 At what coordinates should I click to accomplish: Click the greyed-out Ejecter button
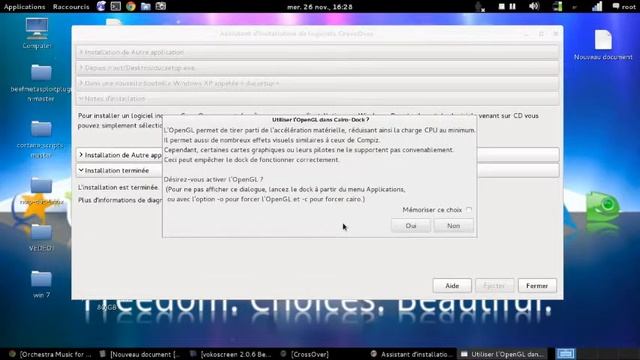click(x=494, y=286)
